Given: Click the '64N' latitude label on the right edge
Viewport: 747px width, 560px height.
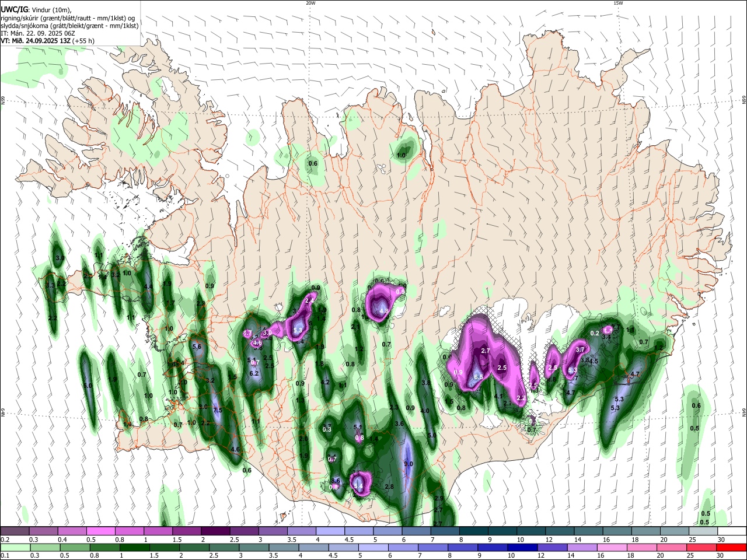Looking at the screenshot, I should pyautogui.click(x=744, y=412).
